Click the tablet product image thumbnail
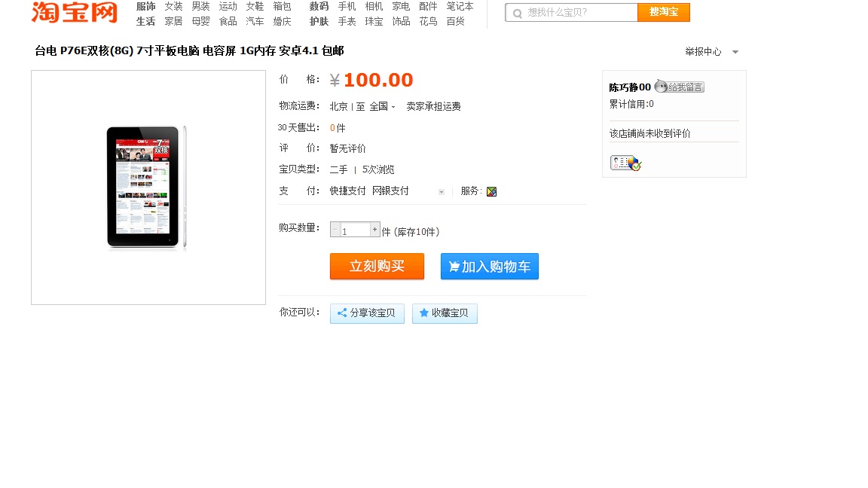868x488 pixels. pos(147,187)
